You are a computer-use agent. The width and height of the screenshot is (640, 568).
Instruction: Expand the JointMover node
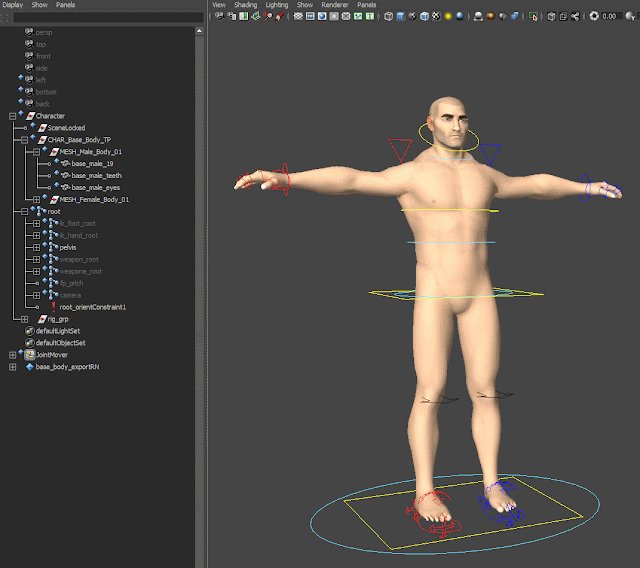(x=13, y=355)
